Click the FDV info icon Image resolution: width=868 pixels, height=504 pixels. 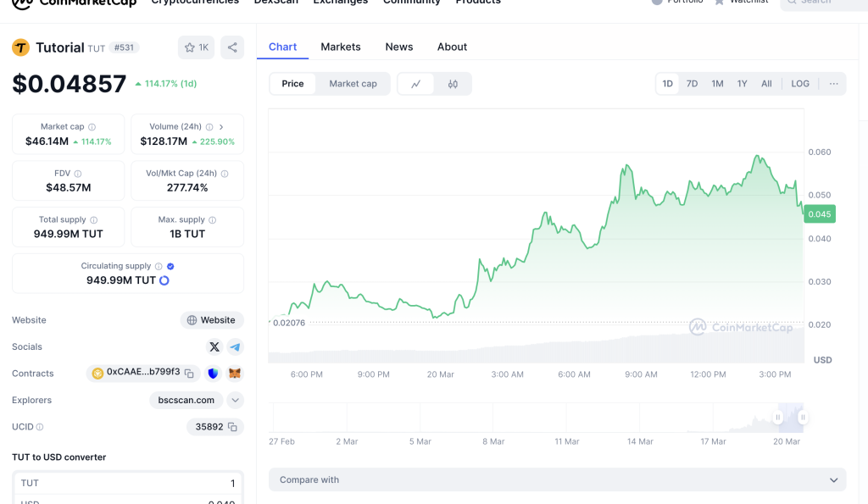tap(77, 174)
